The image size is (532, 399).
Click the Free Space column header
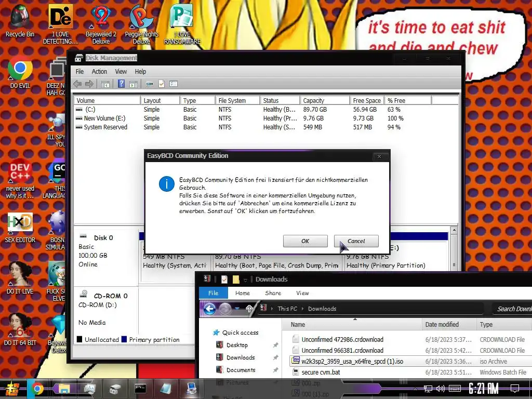367,100
